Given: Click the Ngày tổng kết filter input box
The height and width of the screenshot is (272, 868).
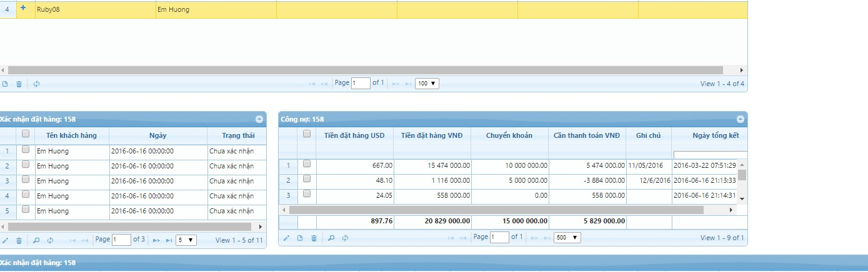Looking at the screenshot, I should [x=710, y=154].
